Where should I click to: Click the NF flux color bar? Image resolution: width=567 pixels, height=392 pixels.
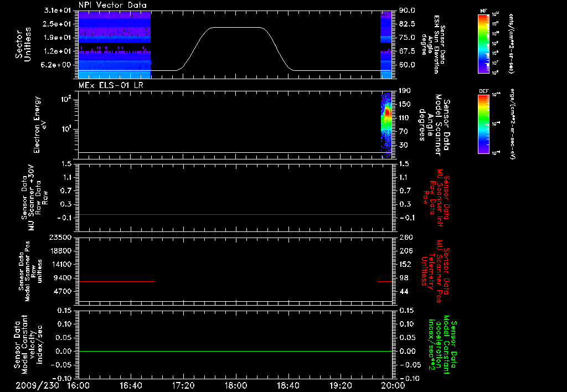[483, 44]
